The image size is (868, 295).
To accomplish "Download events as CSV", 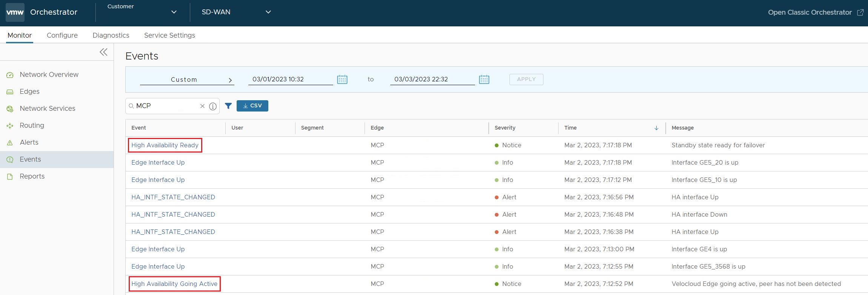I will (x=252, y=106).
